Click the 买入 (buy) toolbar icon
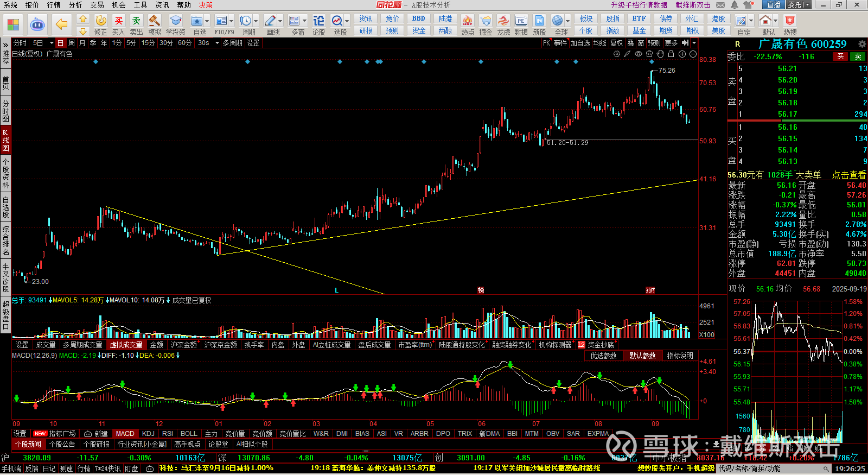The width and height of the screenshot is (868, 475). [118, 24]
